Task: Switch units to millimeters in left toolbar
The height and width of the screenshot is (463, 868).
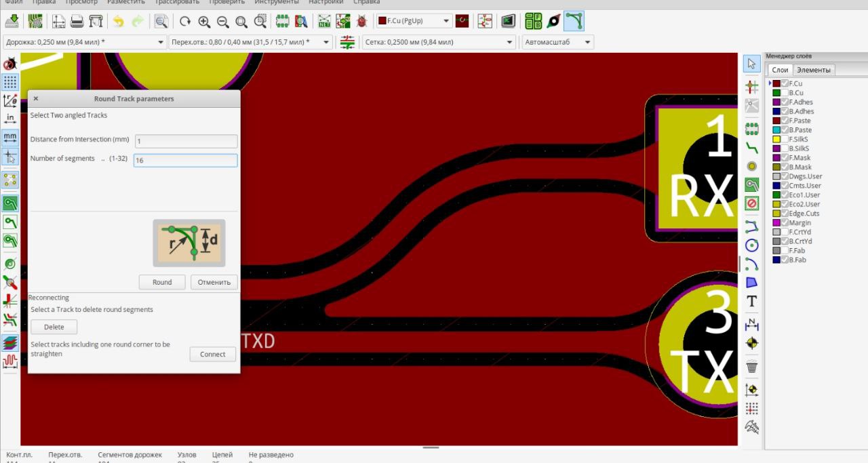Action: pos(10,138)
